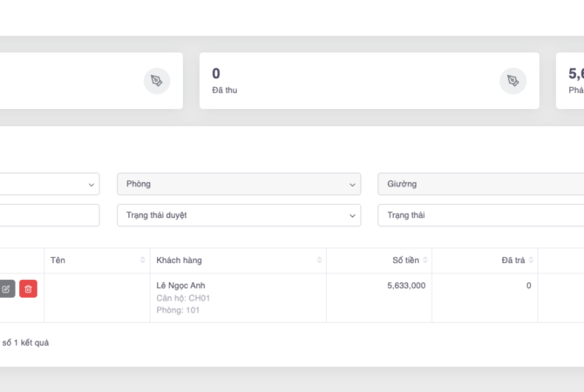Image resolution: width=584 pixels, height=392 pixels.
Task: Open the Phòng dropdown
Action: click(238, 184)
